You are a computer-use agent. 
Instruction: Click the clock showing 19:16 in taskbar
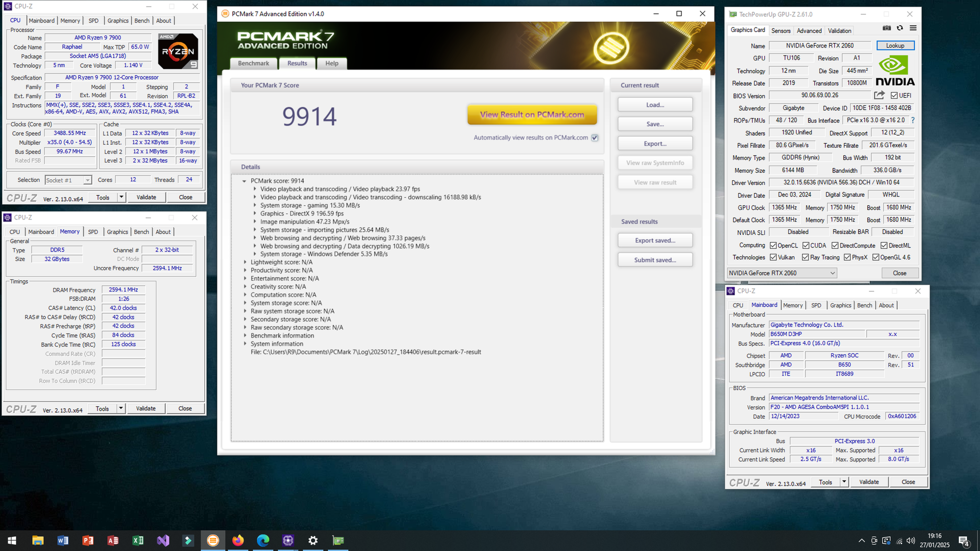pyautogui.click(x=935, y=536)
